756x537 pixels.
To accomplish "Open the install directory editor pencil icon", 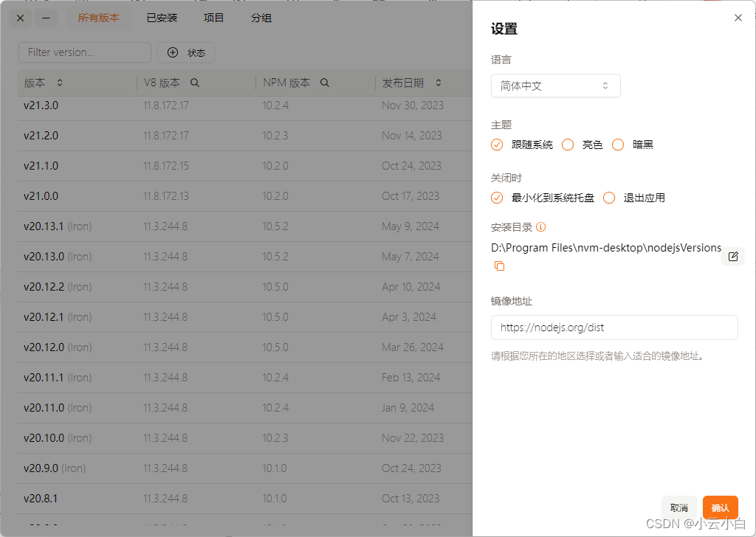I will click(732, 256).
